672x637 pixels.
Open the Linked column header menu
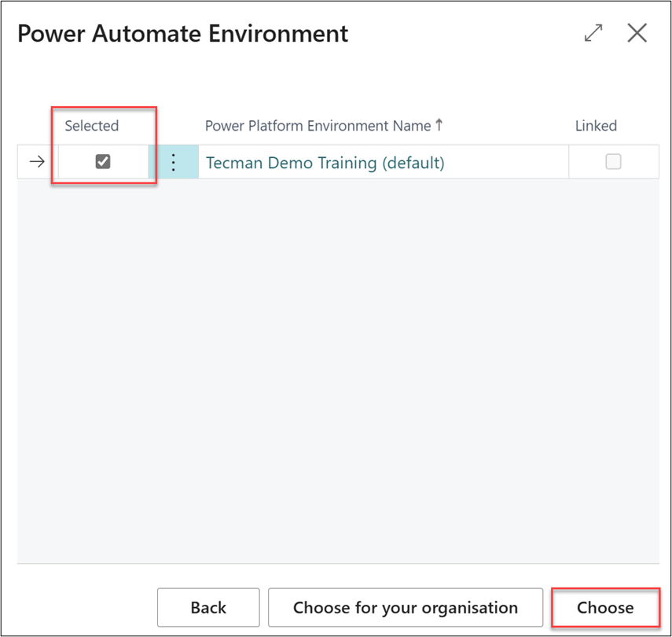coord(596,126)
